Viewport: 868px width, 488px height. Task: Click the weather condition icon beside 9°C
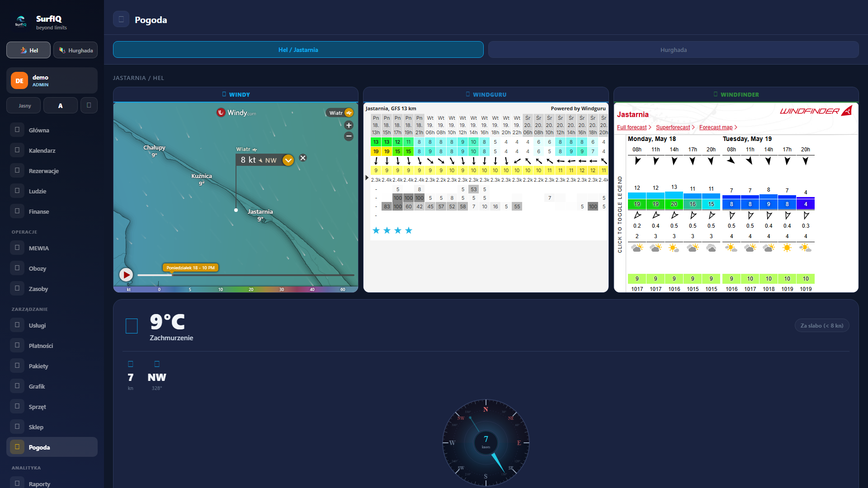click(x=132, y=326)
